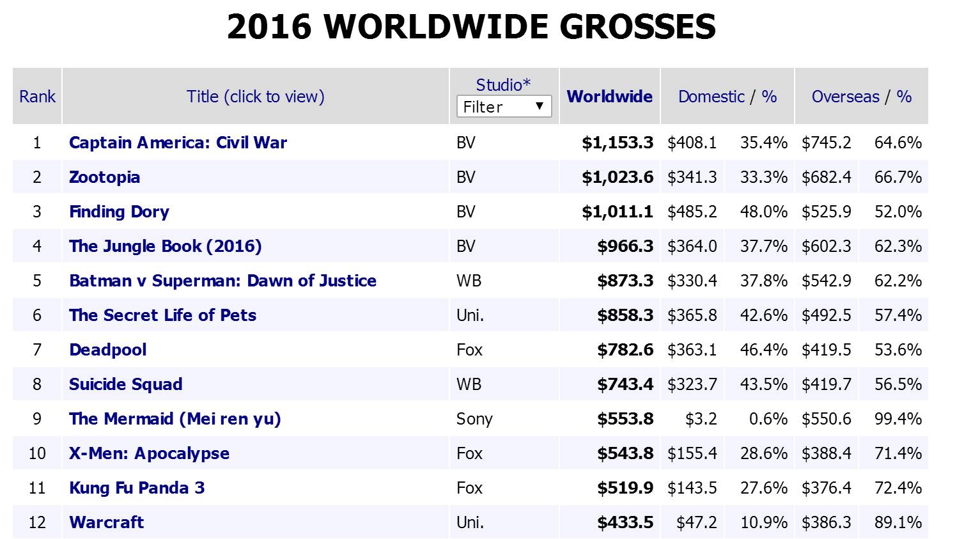Sort by Domestic column header
This screenshot has height=539, width=980.
tap(711, 97)
